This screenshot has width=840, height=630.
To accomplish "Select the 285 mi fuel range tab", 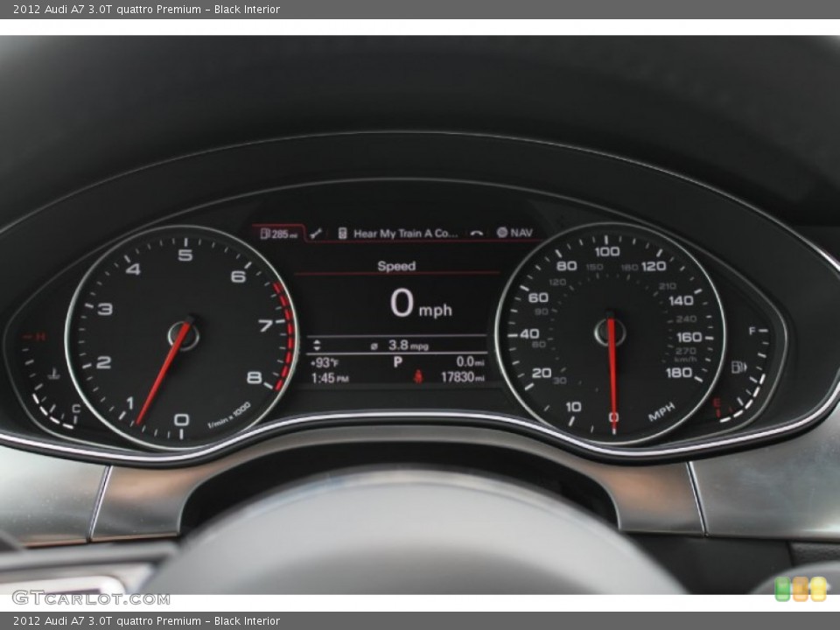I will pyautogui.click(x=278, y=234).
